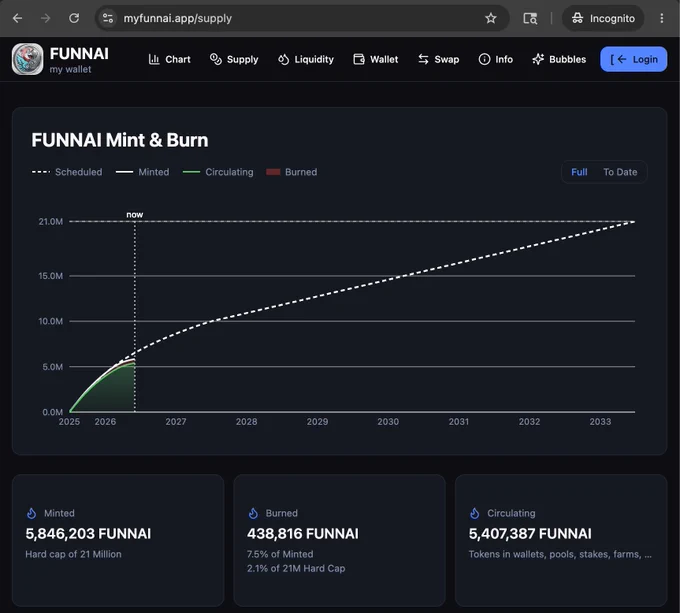Viewport: 680px width, 613px height.
Task: Click the 10.0M axis label
Action: pyautogui.click(x=51, y=321)
